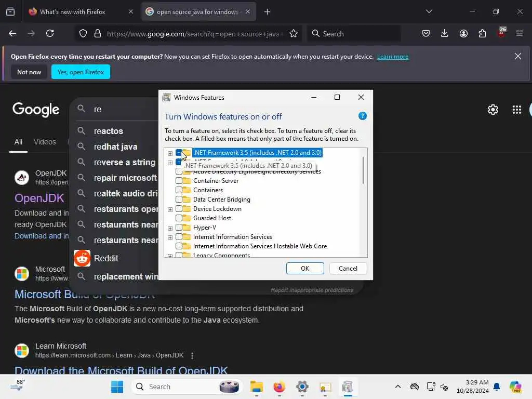Select Google All results tab

point(18,142)
